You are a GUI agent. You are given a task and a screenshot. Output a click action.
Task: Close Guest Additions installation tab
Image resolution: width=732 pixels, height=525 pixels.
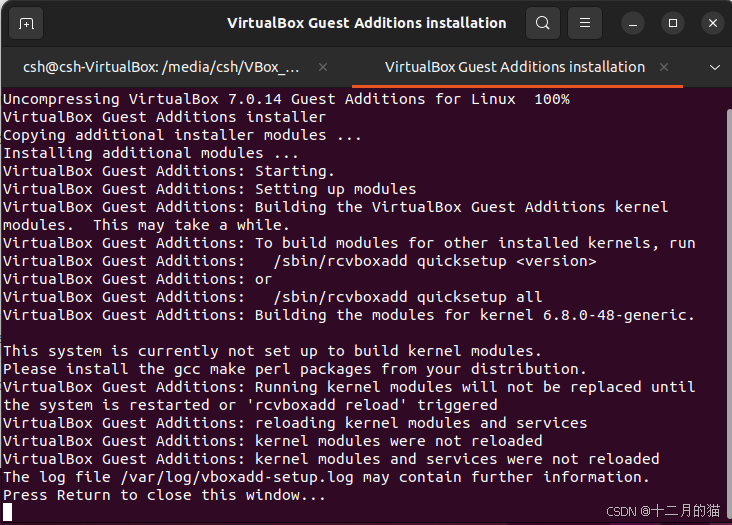664,67
